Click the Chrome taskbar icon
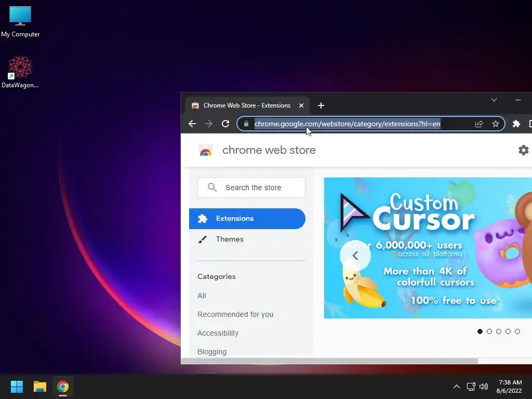The width and height of the screenshot is (532, 399). click(63, 387)
